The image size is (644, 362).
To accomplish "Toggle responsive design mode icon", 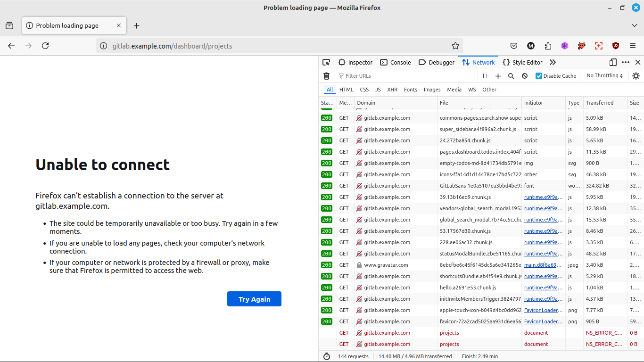I will click(x=612, y=62).
